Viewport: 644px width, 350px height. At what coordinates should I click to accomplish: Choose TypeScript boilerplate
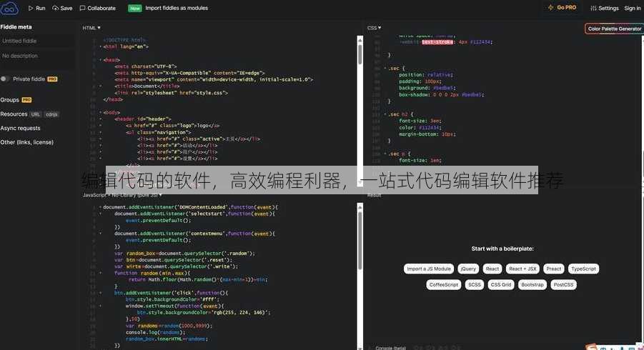(584, 269)
